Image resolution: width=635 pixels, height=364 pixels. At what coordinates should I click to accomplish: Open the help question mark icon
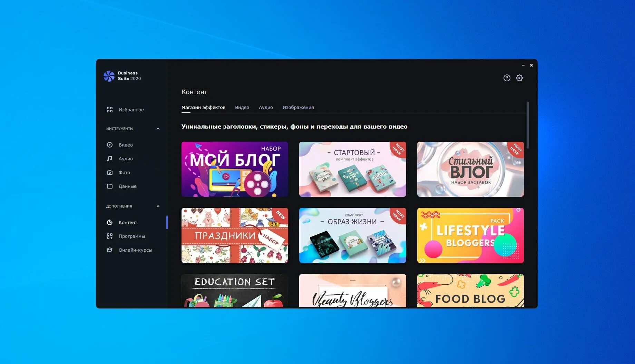point(507,78)
